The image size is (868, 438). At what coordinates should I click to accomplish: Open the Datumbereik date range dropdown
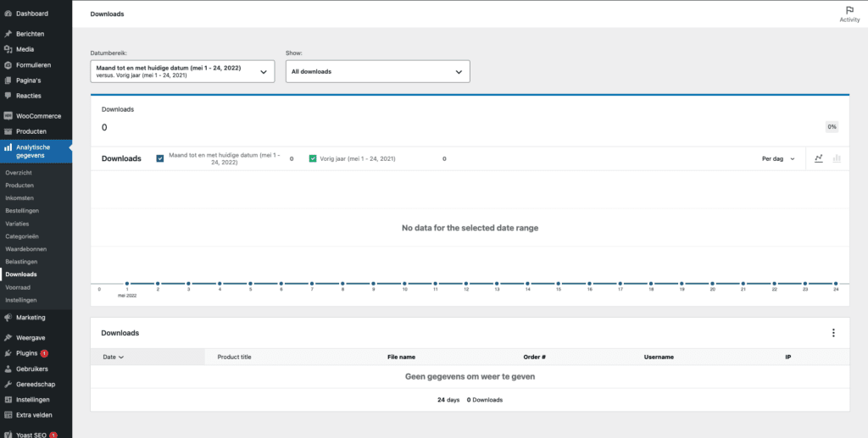(183, 71)
